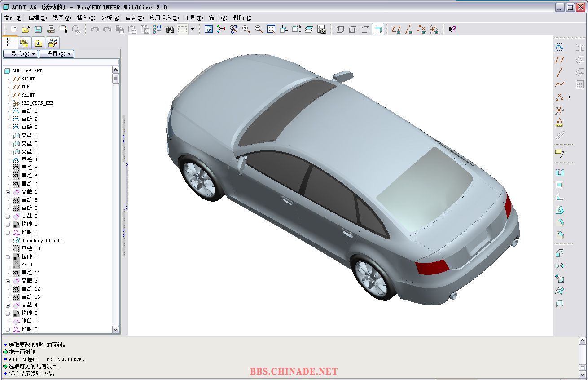588x380 pixels.
Task: Select the Shell tool
Action: [559, 185]
